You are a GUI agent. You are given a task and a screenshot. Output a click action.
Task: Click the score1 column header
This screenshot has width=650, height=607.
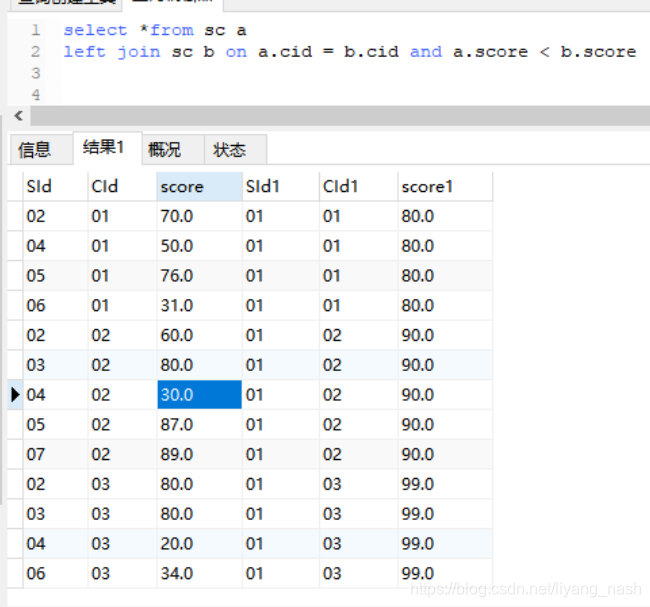click(x=445, y=187)
